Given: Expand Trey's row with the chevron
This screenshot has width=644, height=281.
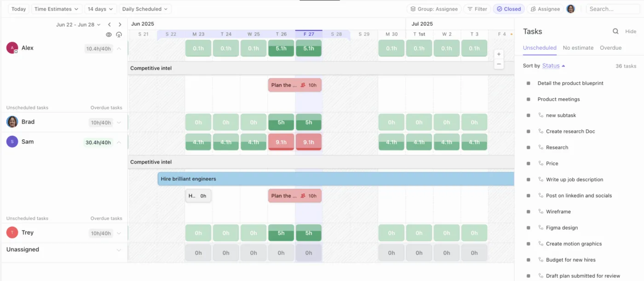Looking at the screenshot, I should click(119, 233).
